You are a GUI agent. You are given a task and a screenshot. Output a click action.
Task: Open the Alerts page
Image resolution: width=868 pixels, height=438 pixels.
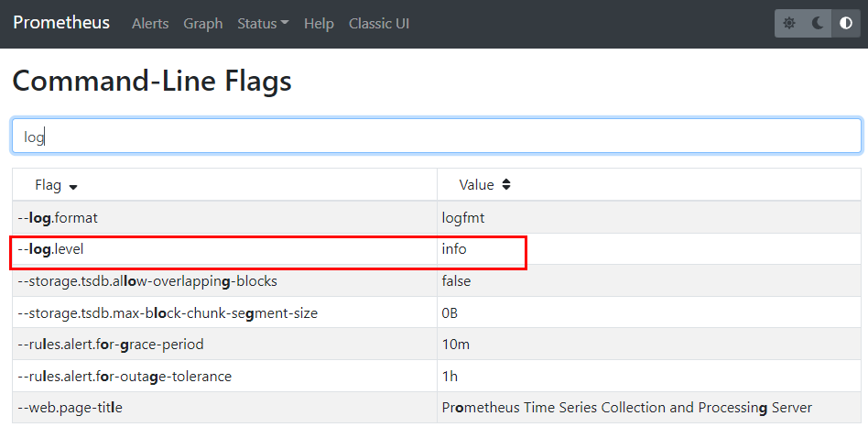[x=150, y=24]
